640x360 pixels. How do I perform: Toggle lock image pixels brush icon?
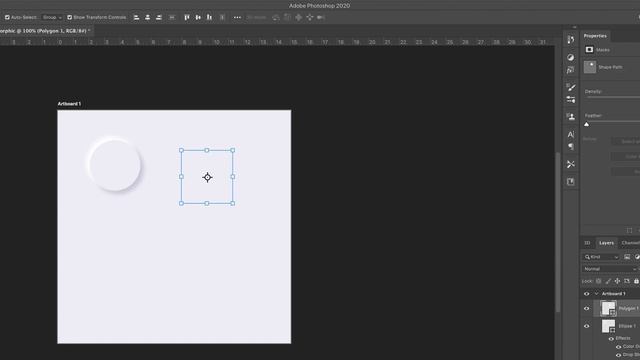click(x=608, y=281)
